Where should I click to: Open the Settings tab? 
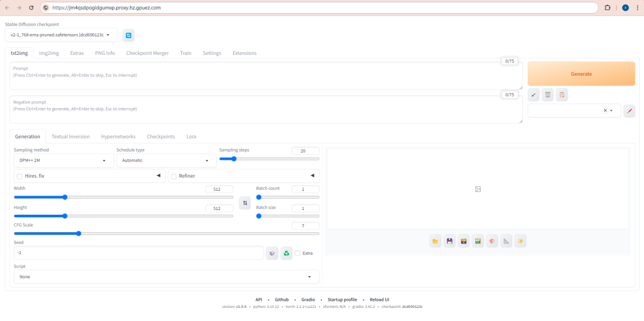click(212, 53)
